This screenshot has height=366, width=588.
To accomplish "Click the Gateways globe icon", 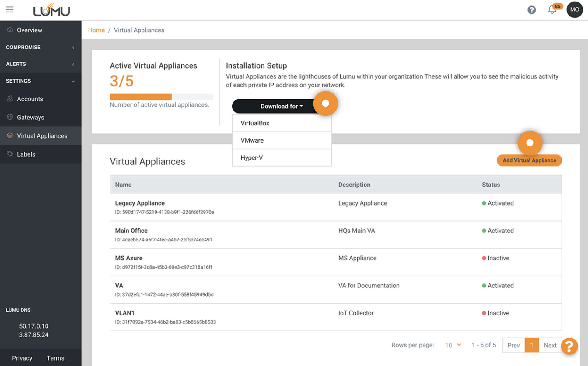I will pos(10,117).
